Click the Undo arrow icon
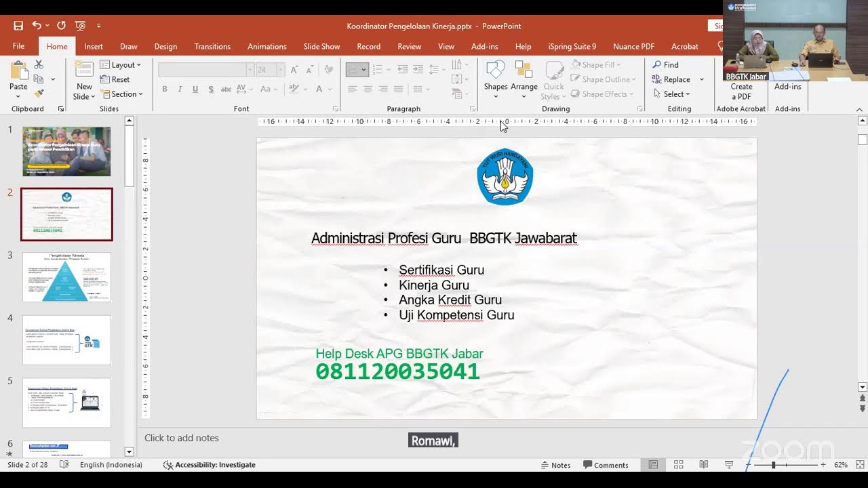The height and width of the screenshot is (488, 868). point(36,26)
